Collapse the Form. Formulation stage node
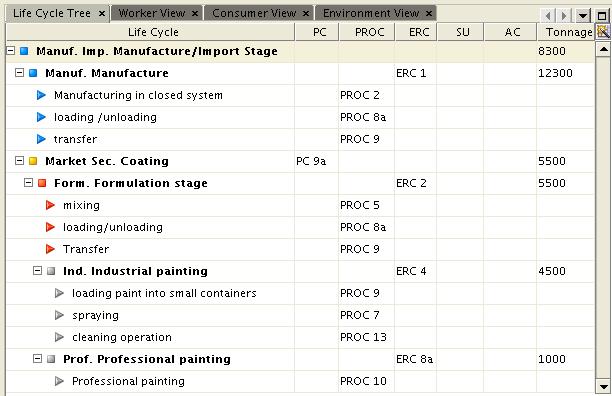Image resolution: width=612 pixels, height=396 pixels. (x=28, y=183)
